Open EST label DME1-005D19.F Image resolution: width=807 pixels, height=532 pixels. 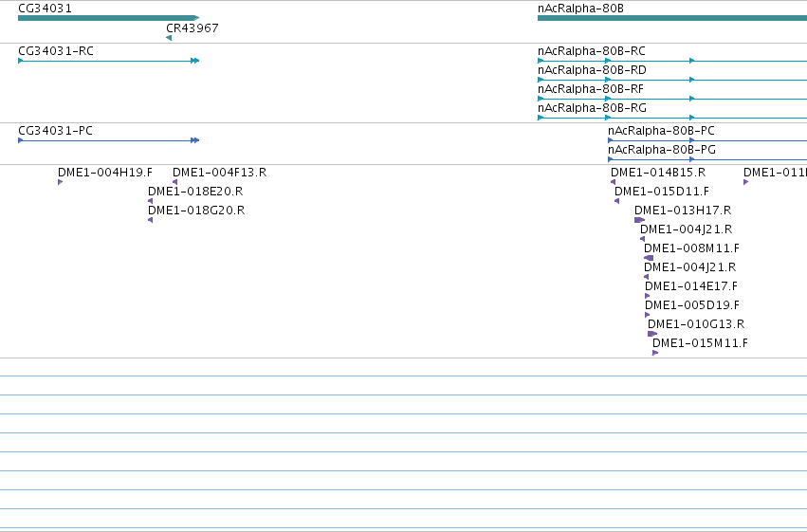[691, 305]
